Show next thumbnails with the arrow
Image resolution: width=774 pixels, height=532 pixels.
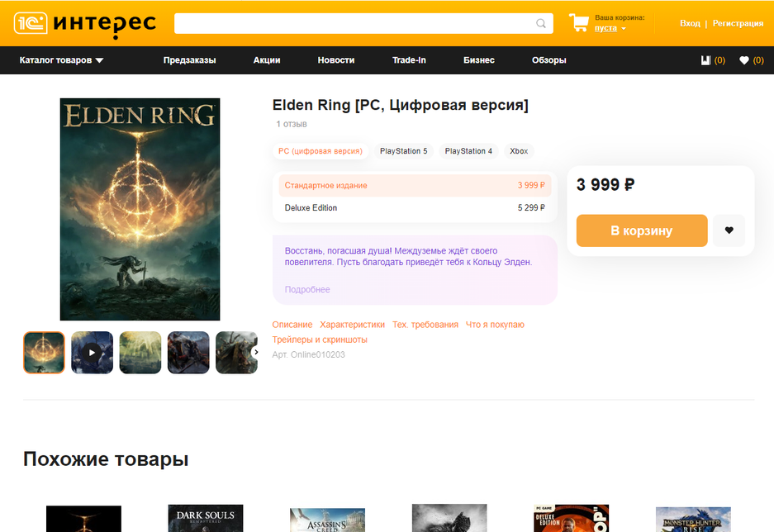click(x=256, y=352)
